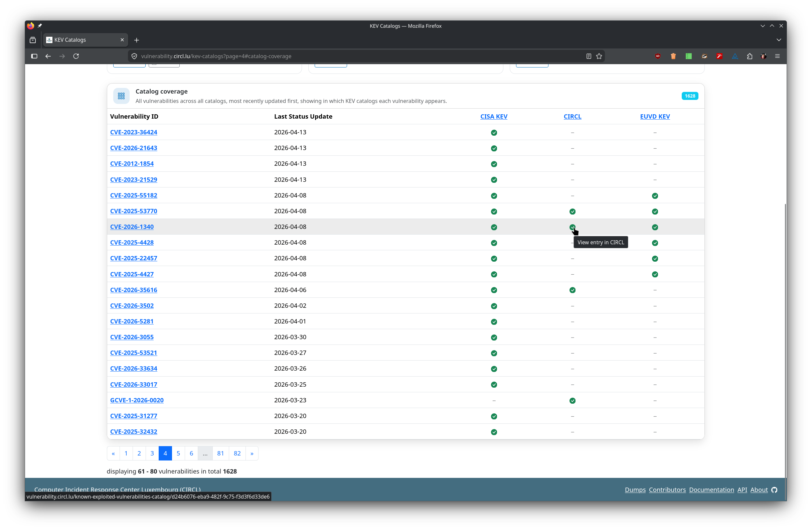This screenshot has height=531, width=812.
Task: Open CVE-2025-31277 vulnerability link
Action: (x=133, y=416)
